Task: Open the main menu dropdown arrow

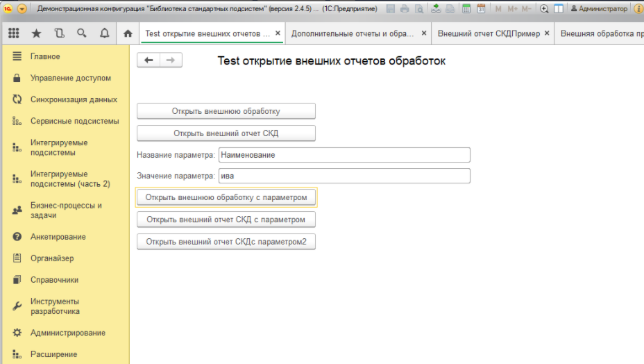Action: tap(22, 8)
